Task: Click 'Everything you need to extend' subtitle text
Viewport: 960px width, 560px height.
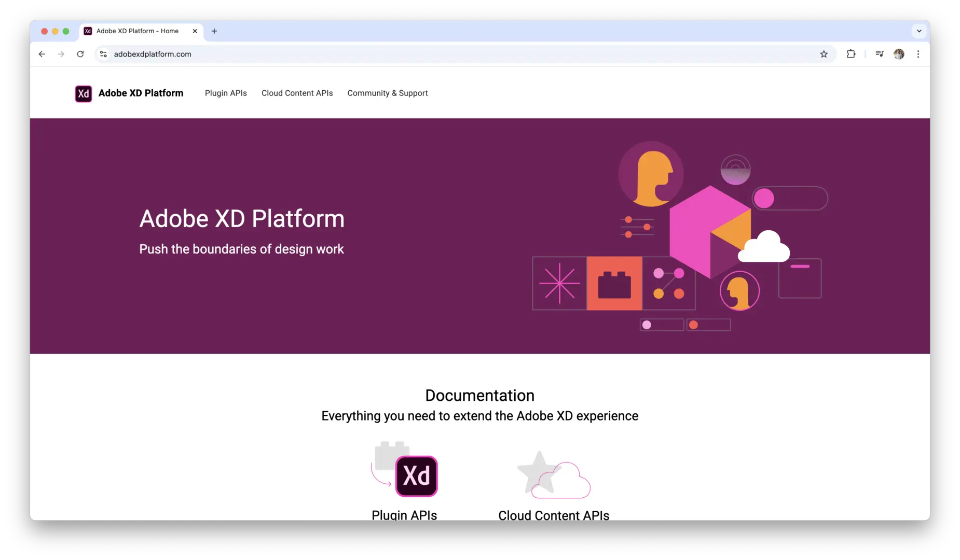Action: (x=479, y=416)
